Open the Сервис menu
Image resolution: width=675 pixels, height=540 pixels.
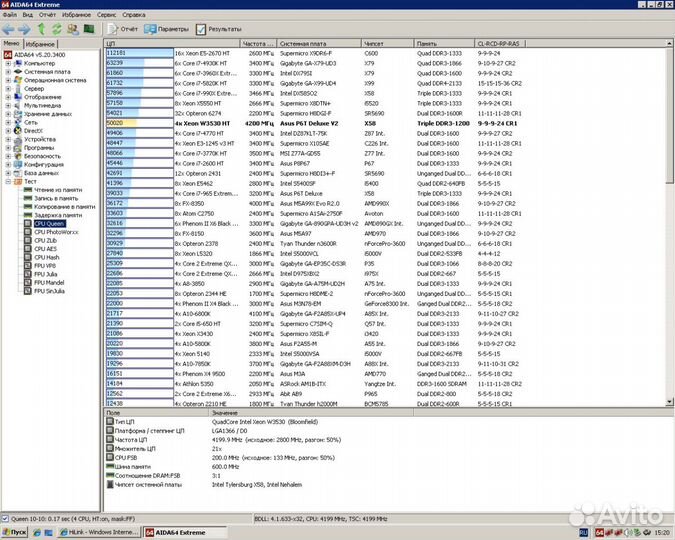click(106, 15)
